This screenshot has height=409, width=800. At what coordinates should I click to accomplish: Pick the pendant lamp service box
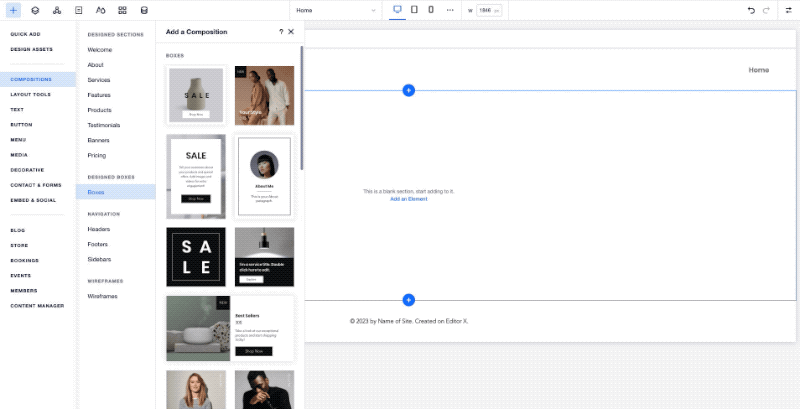[x=264, y=257]
